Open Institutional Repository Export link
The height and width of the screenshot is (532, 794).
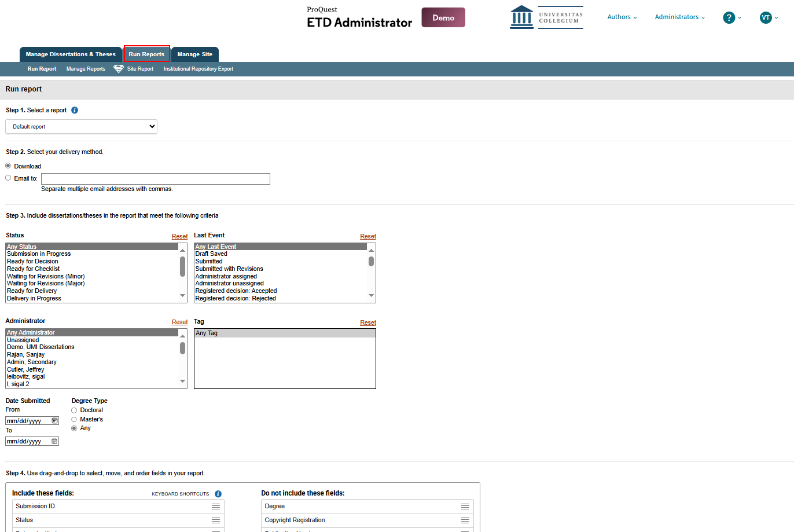(x=198, y=69)
